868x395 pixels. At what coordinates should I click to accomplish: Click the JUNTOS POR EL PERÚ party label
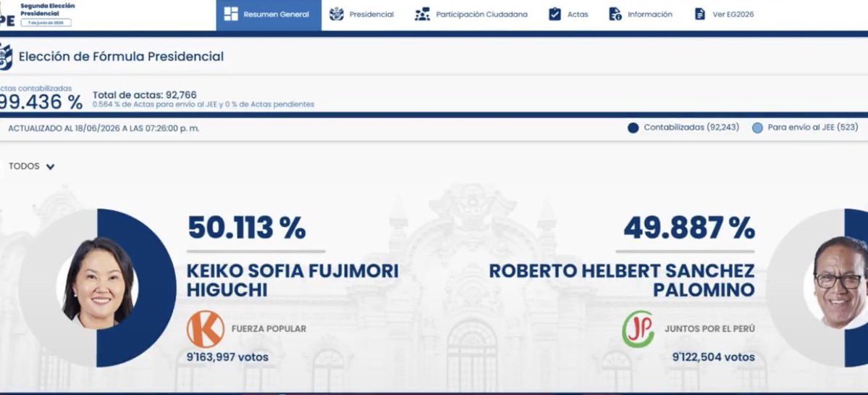pos(709,328)
